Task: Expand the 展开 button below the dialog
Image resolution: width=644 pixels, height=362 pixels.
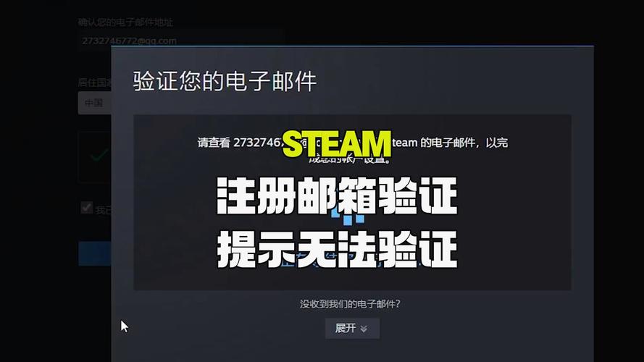Action: (x=352, y=329)
